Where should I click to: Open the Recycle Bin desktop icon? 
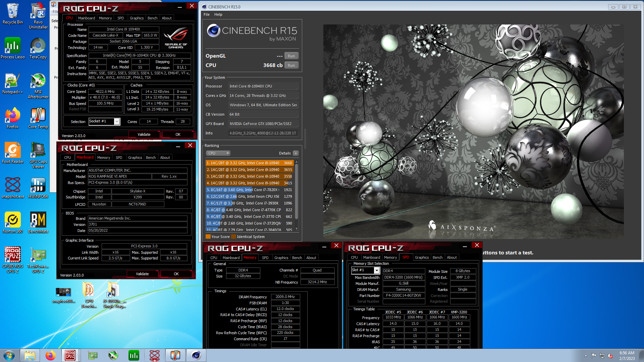tap(13, 14)
